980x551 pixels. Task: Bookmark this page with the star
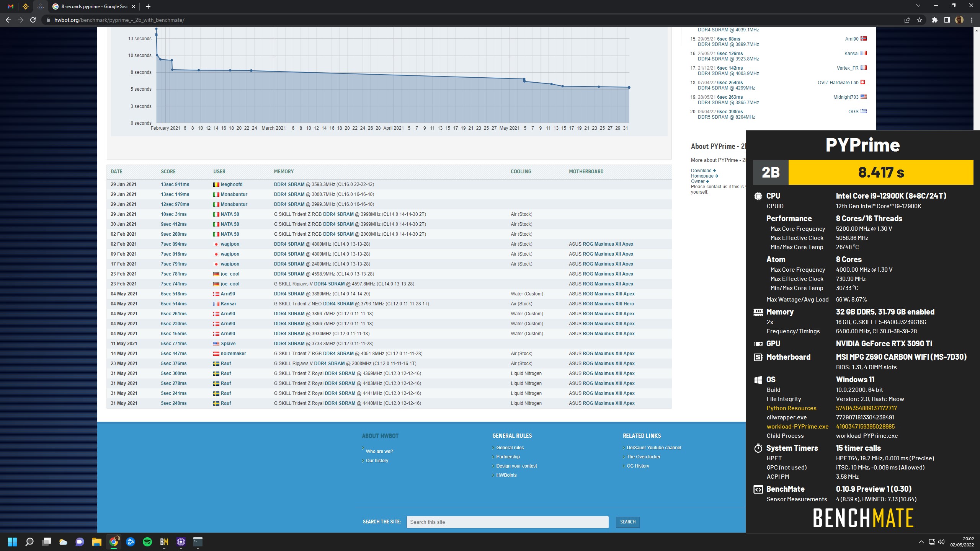pos(920,20)
